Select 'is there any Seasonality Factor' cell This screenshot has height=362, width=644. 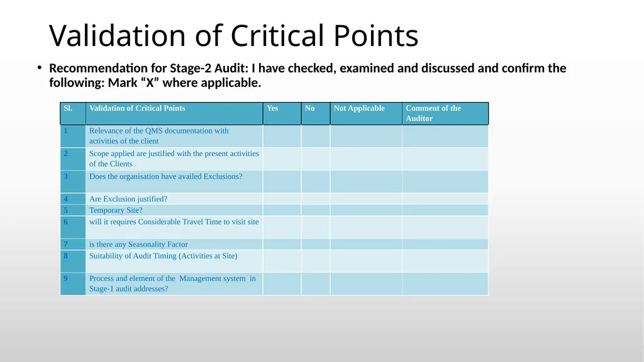174,244
